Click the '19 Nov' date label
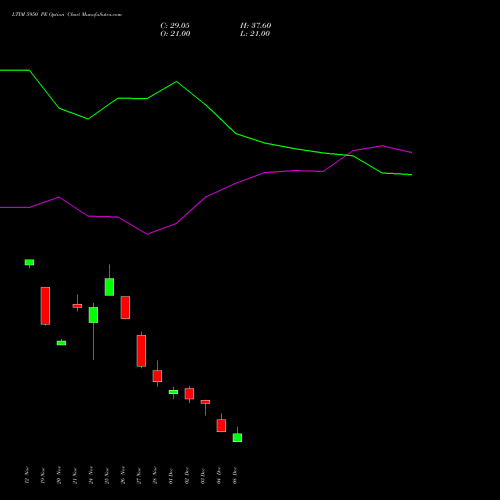Image resolution: width=500 pixels, height=500 pixels. click(x=43, y=476)
